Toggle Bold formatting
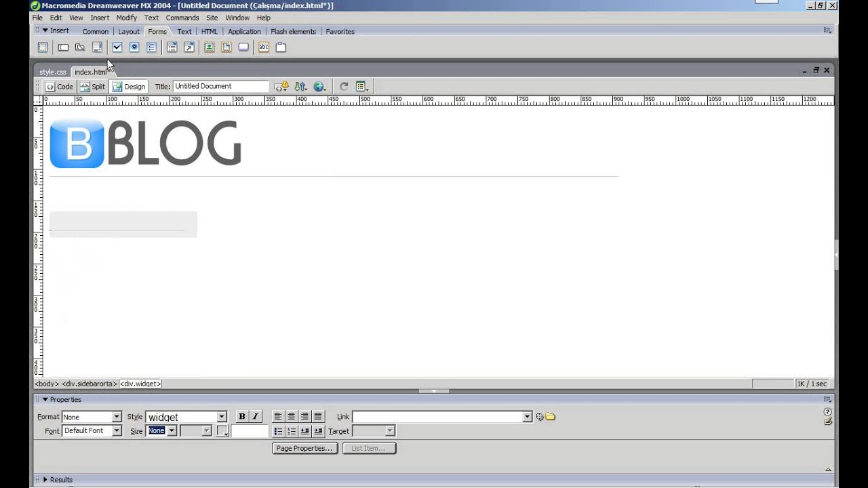The image size is (868, 488). point(241,417)
